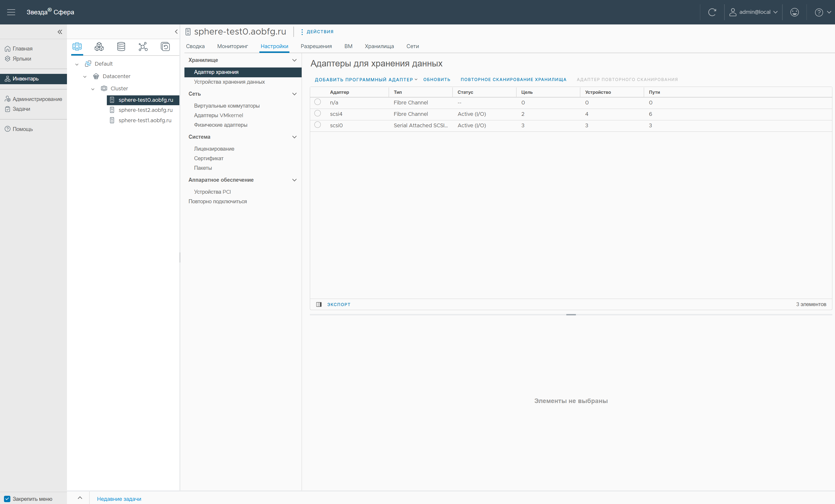Select the Storage inventory view icon
This screenshot has width=835, height=504.
click(x=121, y=46)
